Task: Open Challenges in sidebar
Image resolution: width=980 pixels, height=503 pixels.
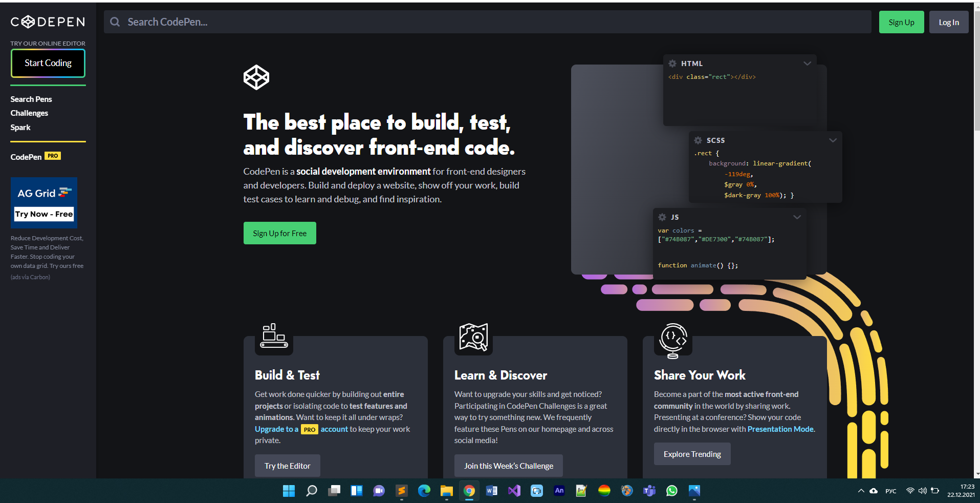Action: [29, 113]
